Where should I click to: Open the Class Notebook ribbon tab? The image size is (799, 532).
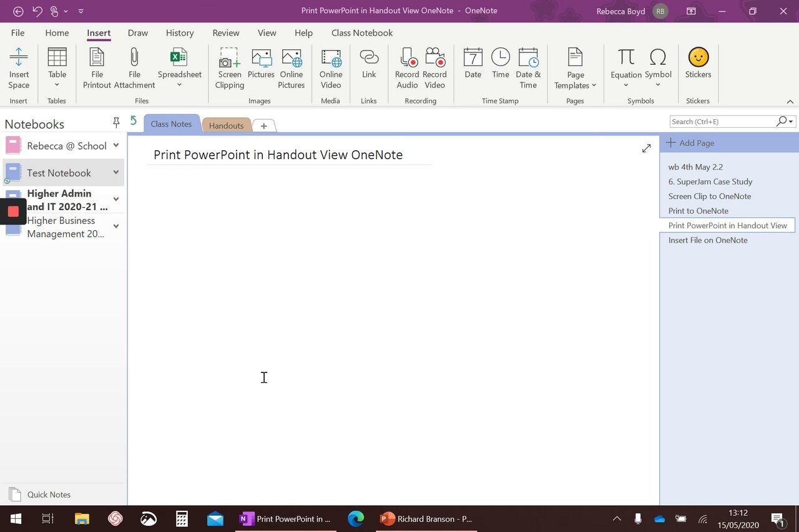[x=362, y=33]
